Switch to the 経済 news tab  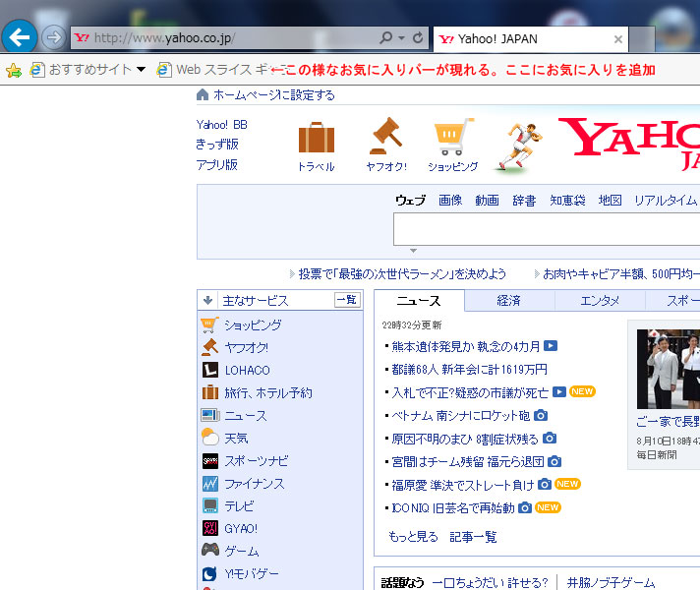coord(508,301)
